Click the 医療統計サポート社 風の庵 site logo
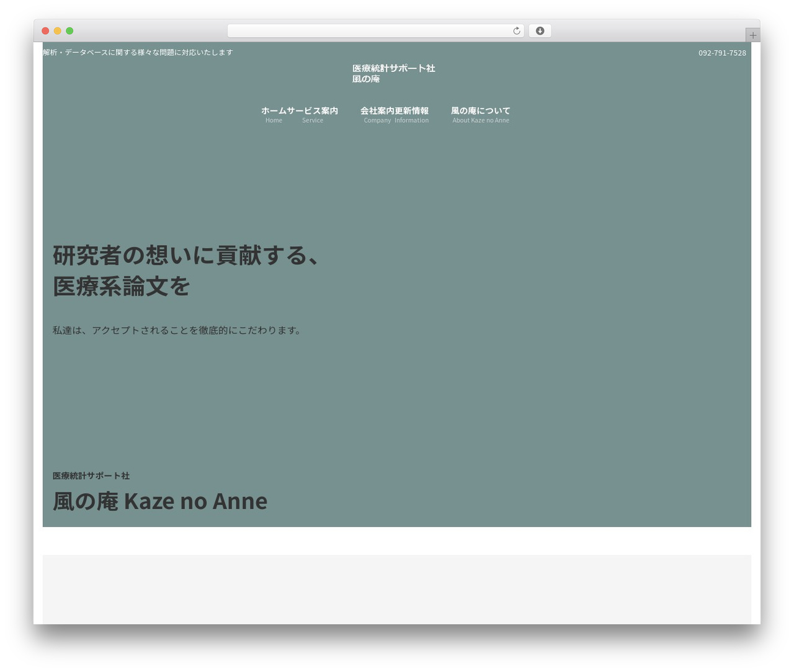Screen dimensions: 794x672 [x=394, y=73]
